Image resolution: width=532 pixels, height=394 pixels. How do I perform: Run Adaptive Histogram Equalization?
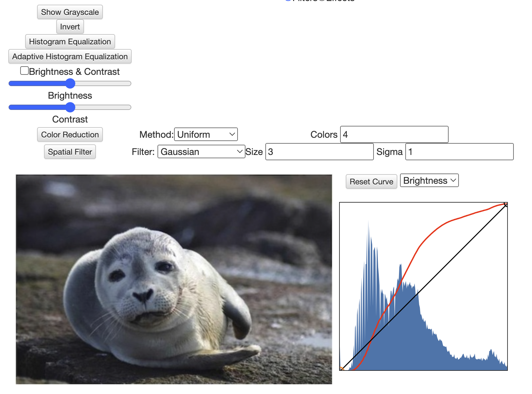click(70, 57)
